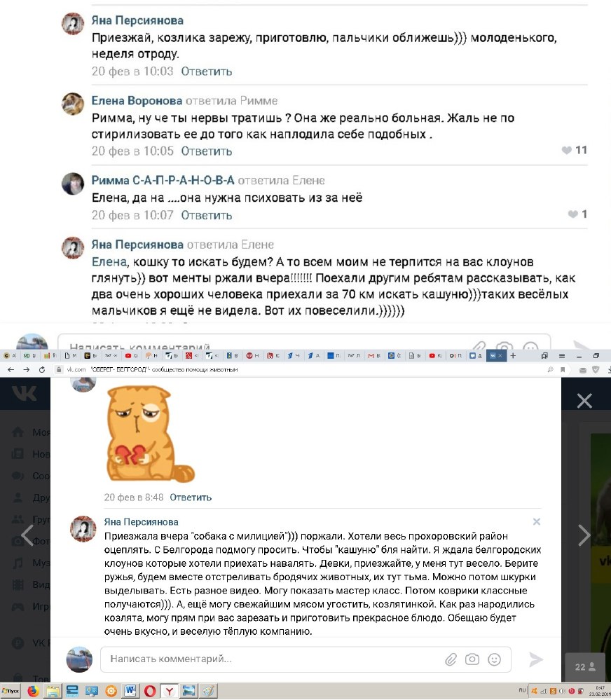The height and width of the screenshot is (700, 611).
Task: Show the previous photo with left chevron
Action: 27,535
